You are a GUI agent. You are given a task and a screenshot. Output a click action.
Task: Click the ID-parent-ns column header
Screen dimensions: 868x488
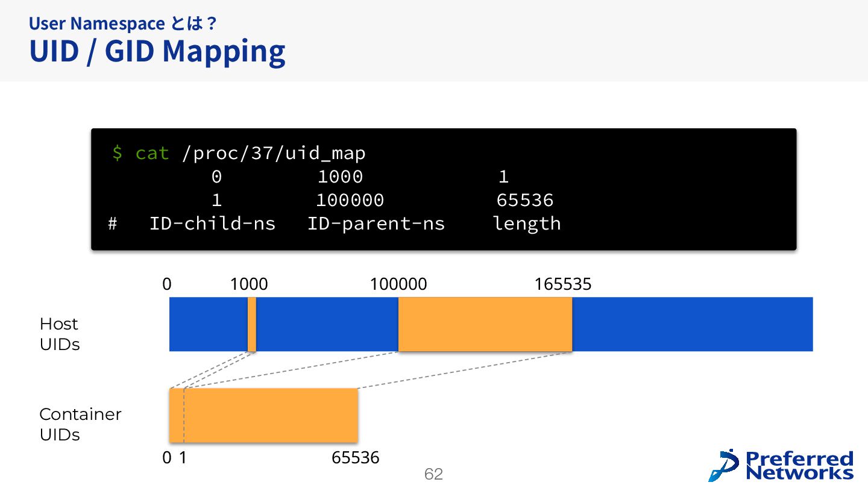(x=376, y=224)
